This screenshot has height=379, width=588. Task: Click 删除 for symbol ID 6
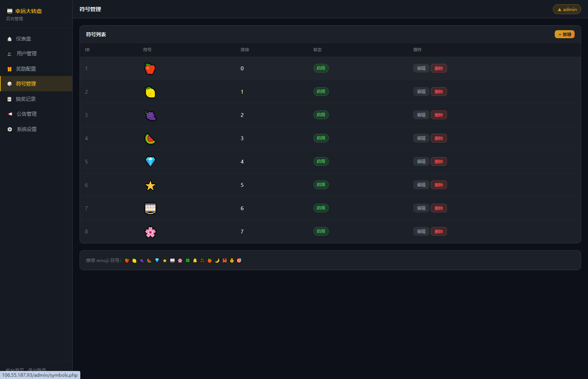point(439,185)
